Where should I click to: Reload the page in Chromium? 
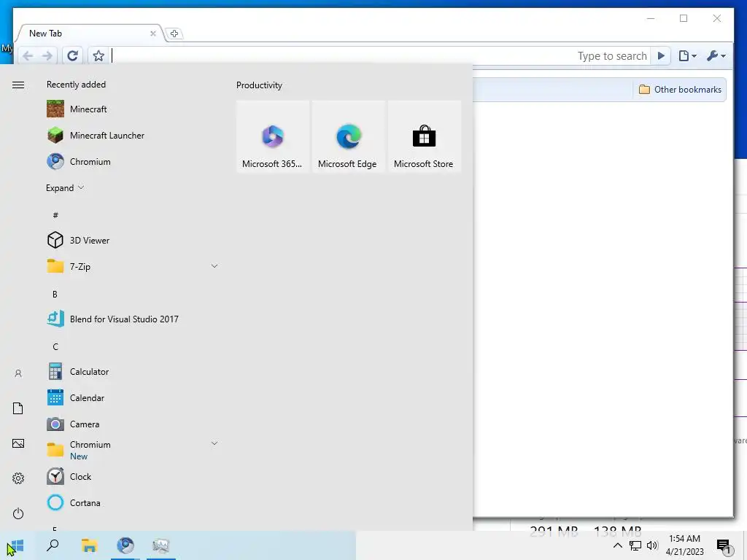click(x=72, y=55)
